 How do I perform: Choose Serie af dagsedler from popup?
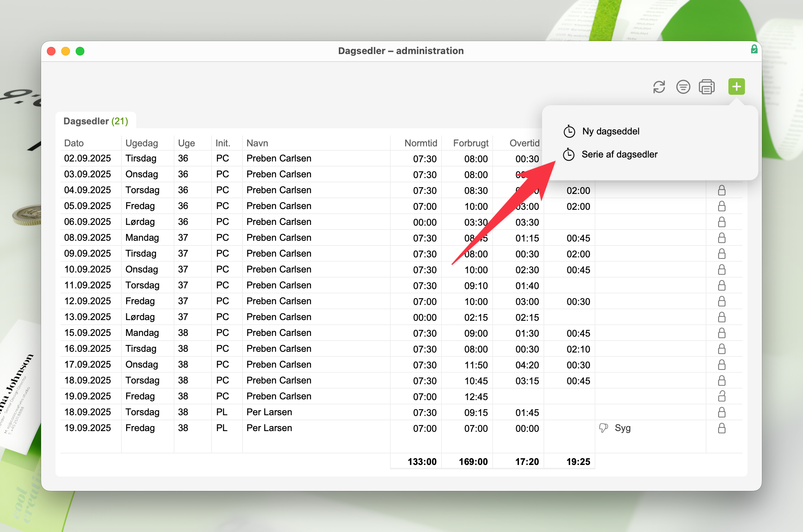click(619, 154)
